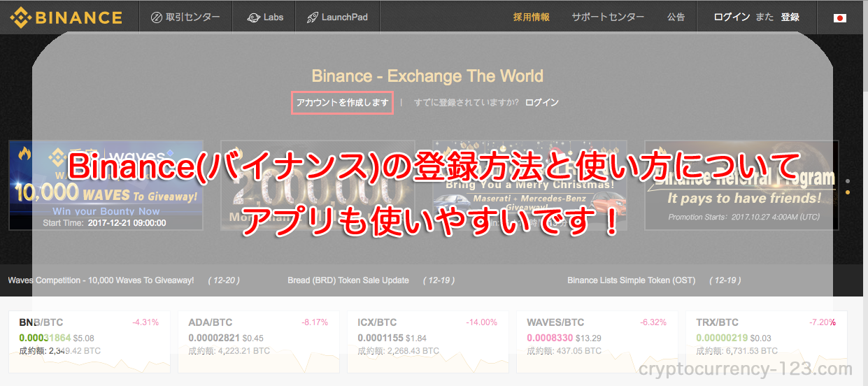Screen dimensions: 868x386
Task: Open サポートセンター support center
Action: 608,17
